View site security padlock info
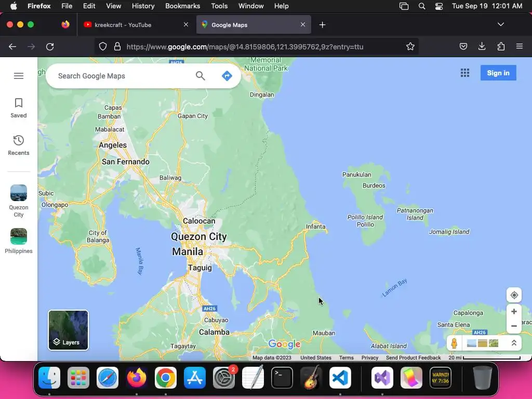Viewport: 532px width, 399px height. [117, 46]
